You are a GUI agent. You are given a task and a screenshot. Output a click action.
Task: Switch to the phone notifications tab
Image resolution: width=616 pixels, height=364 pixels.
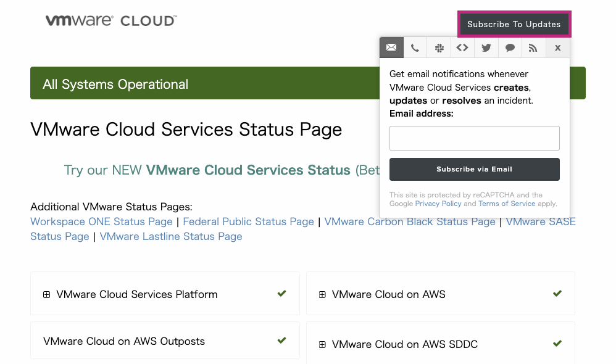click(415, 48)
